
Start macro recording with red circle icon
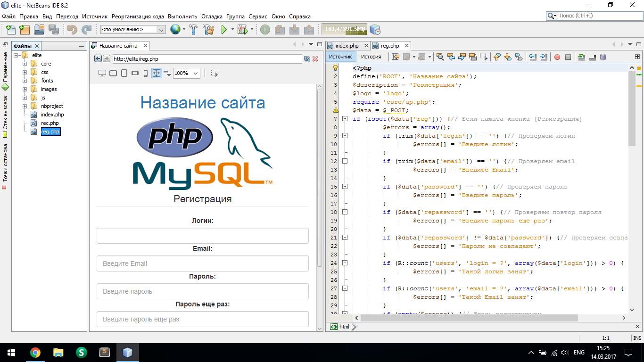point(557,57)
